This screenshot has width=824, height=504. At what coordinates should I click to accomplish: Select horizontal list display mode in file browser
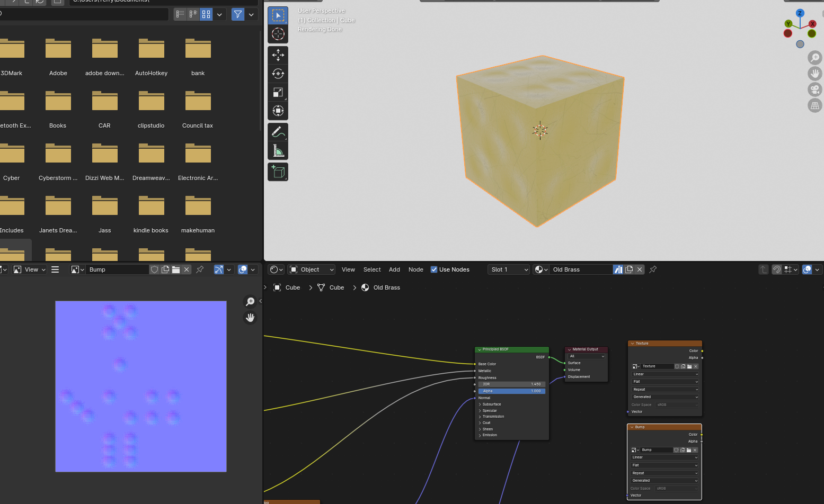[x=193, y=14]
